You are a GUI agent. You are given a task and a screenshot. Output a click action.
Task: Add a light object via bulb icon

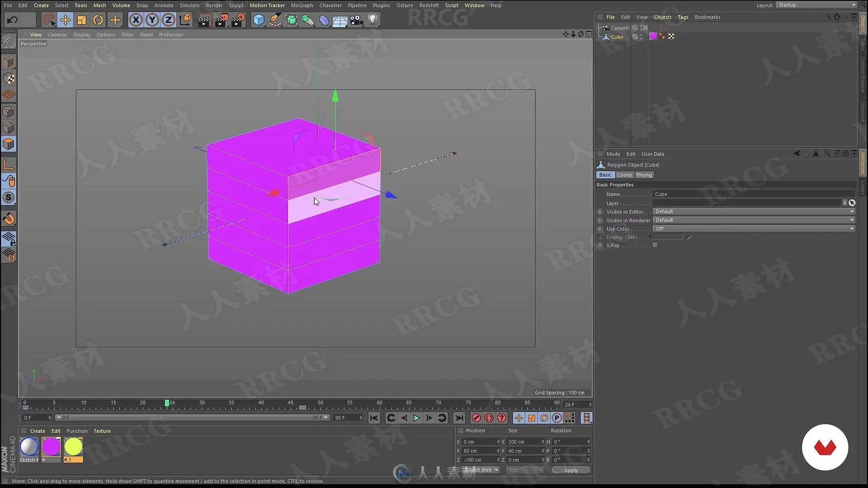(373, 20)
